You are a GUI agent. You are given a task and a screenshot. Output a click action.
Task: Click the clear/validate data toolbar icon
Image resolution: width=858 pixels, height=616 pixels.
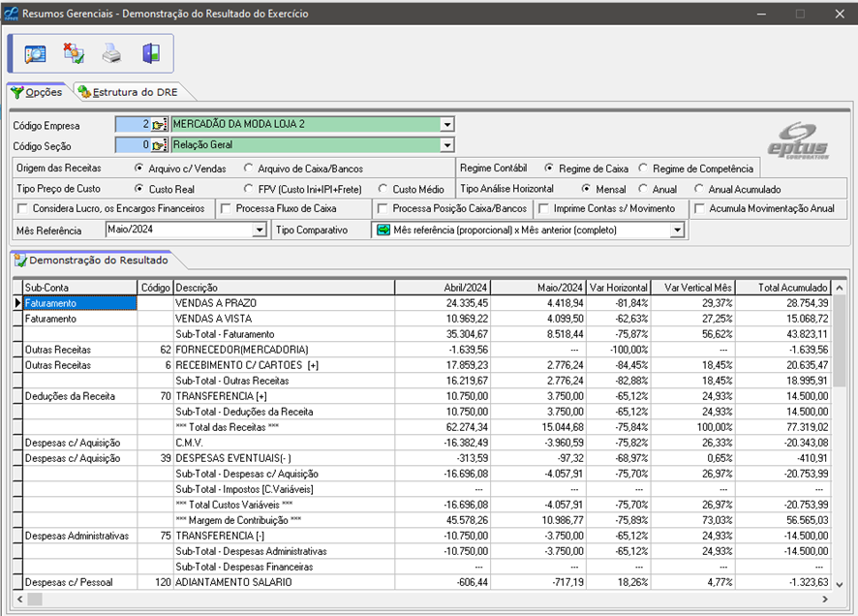coord(74,54)
